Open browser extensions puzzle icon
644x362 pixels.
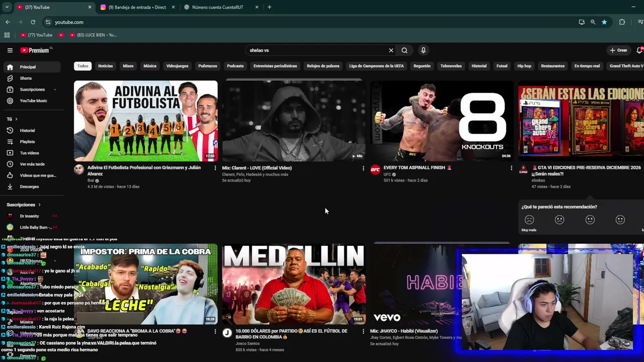[x=622, y=22]
